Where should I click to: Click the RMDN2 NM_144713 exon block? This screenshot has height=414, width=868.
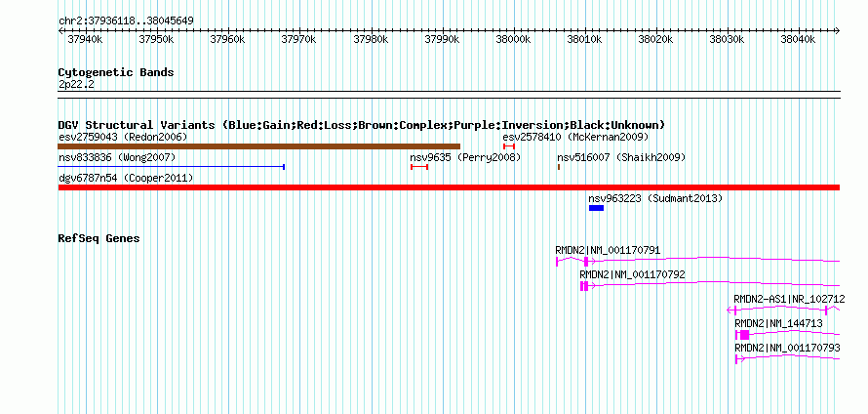744,335
